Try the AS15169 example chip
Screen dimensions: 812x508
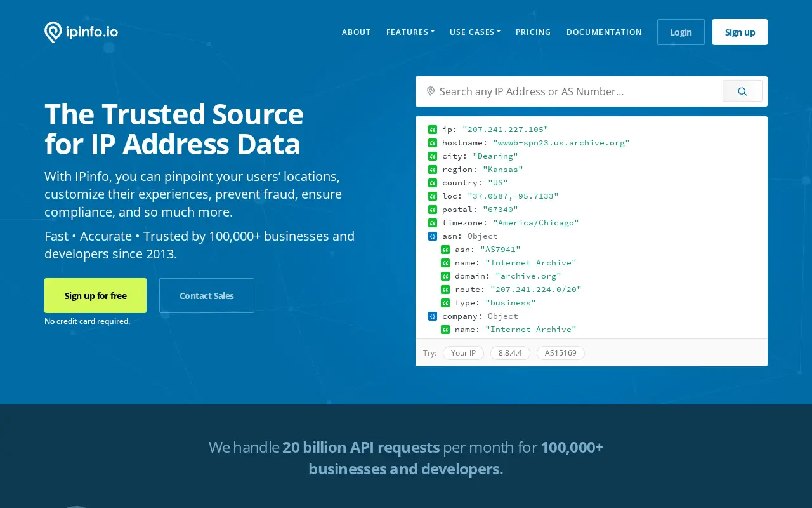(561, 353)
